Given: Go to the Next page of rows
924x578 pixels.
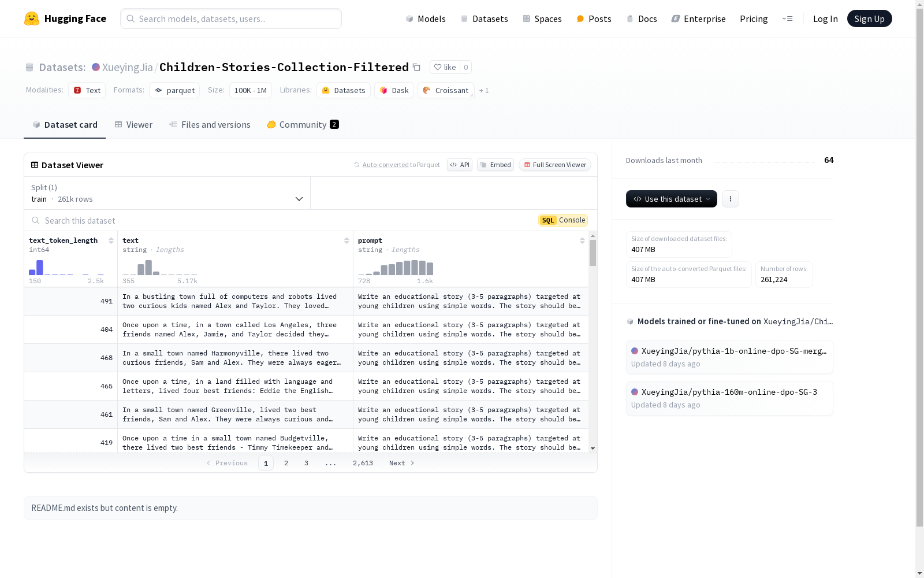Looking at the screenshot, I should coord(402,463).
